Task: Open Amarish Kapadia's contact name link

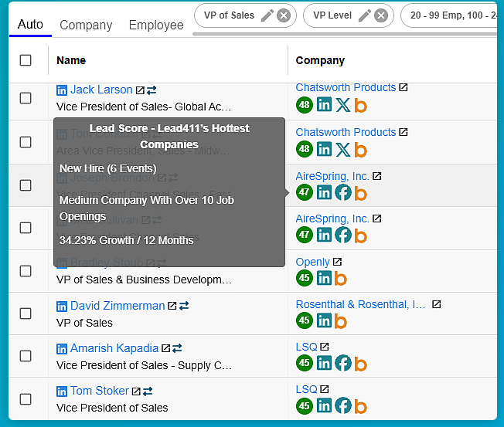Action: [114, 348]
